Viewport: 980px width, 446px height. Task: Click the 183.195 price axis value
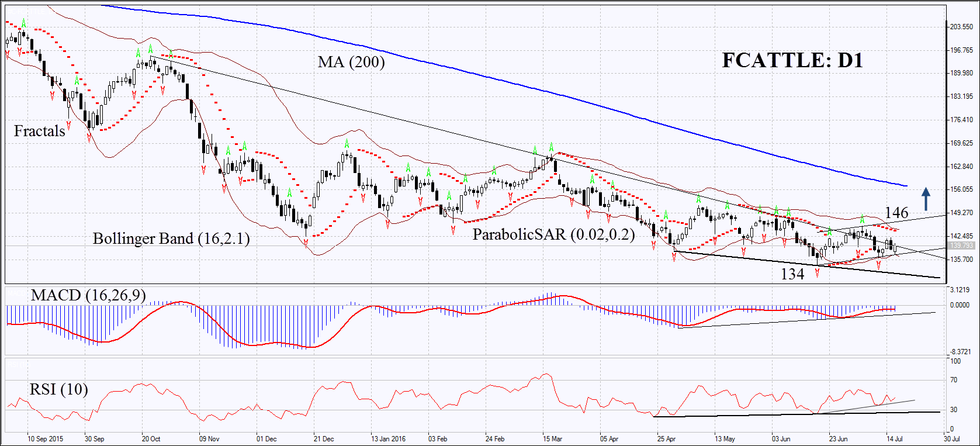coord(962,96)
